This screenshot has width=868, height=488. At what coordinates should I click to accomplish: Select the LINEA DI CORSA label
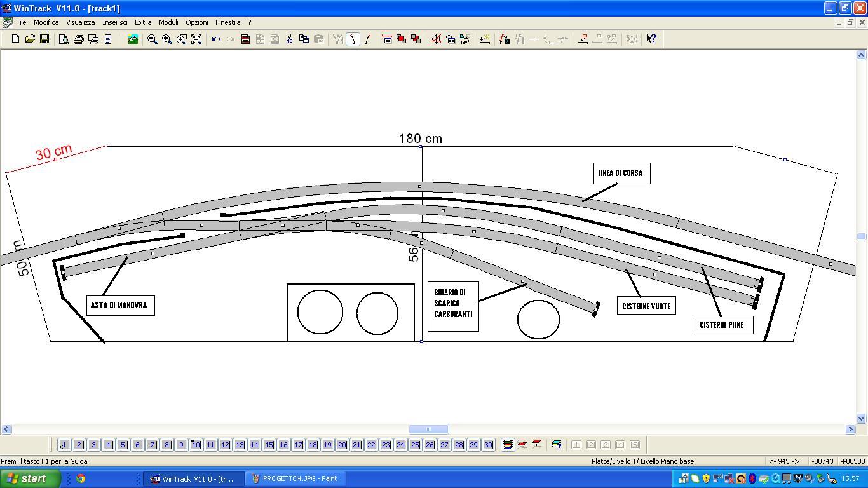(x=621, y=173)
